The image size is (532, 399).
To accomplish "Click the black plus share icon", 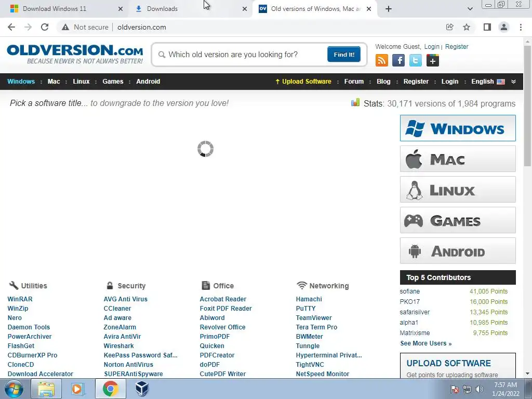I will pos(433,60).
